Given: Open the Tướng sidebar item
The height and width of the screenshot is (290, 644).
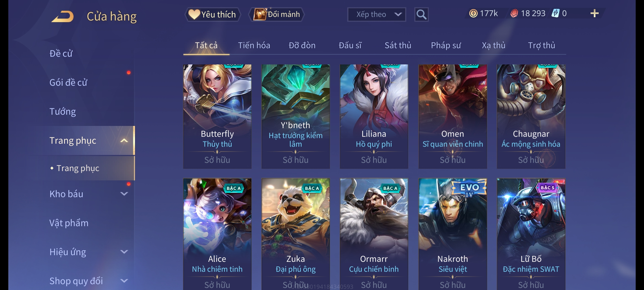Looking at the screenshot, I should [x=63, y=111].
